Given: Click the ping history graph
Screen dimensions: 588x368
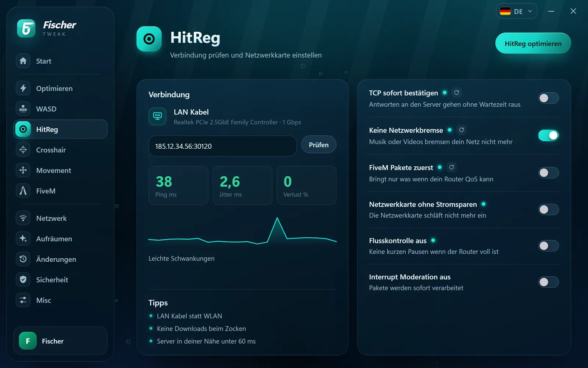Looking at the screenshot, I should (x=243, y=231).
